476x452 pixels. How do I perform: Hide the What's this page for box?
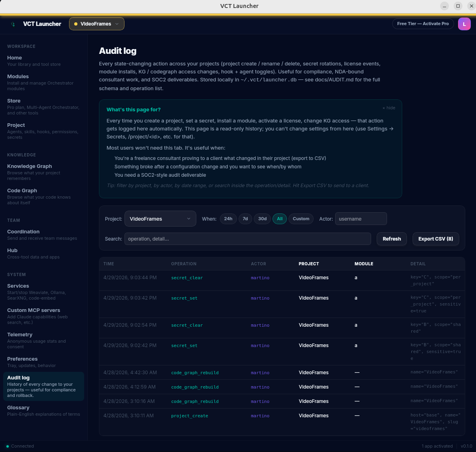coord(389,108)
